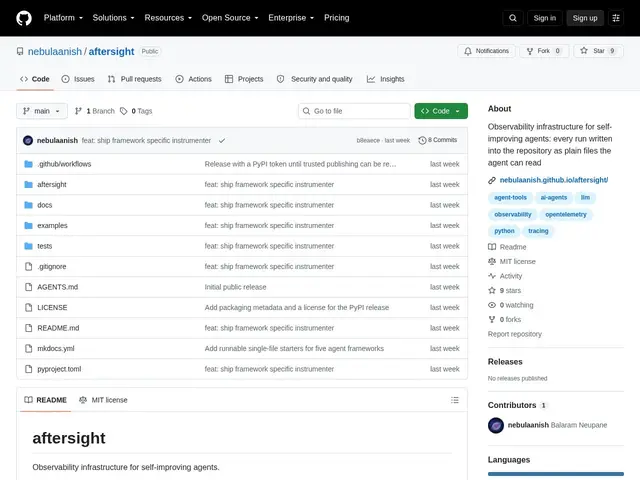Click the .github/workflows folder icon

(28, 164)
